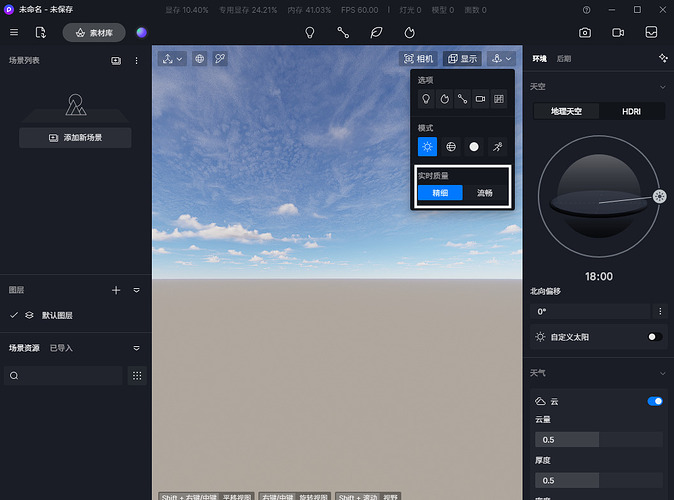674x500 pixels.
Task: Switch to the HDRI sky tab
Action: pos(631,111)
